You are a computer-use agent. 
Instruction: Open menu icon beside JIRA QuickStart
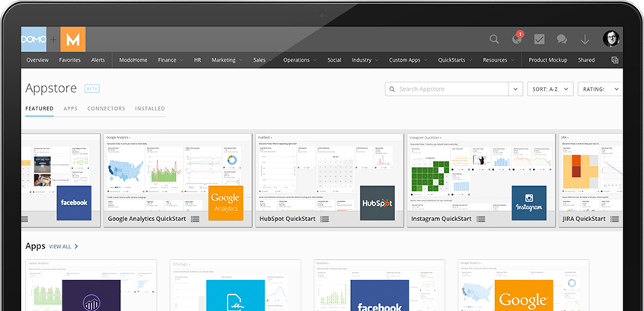tap(614, 220)
